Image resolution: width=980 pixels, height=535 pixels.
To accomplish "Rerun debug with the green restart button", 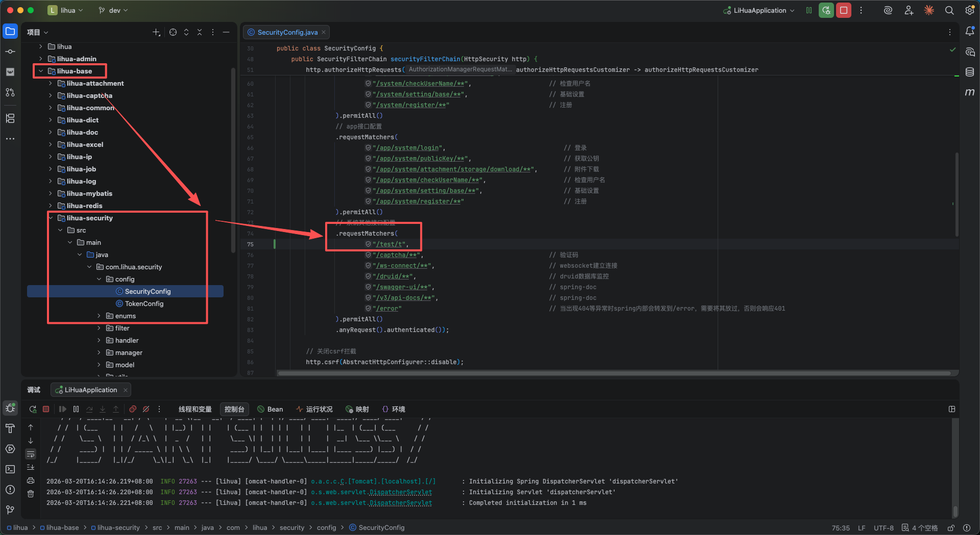I will point(826,10).
